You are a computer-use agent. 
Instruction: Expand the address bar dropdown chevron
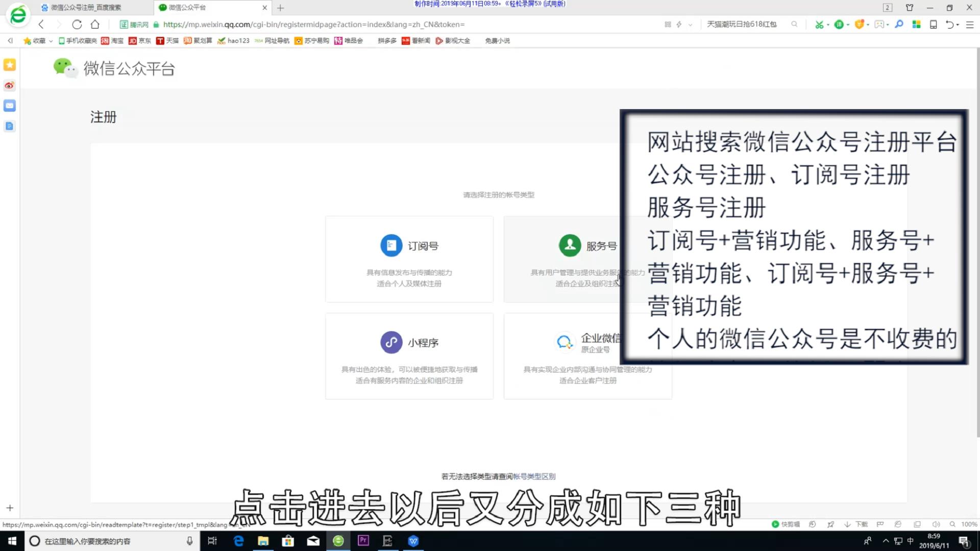point(690,24)
